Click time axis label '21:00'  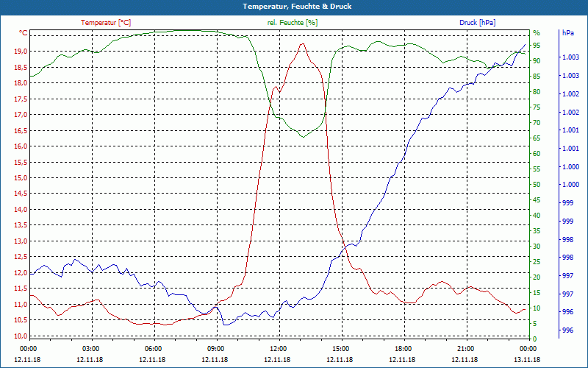point(465,348)
